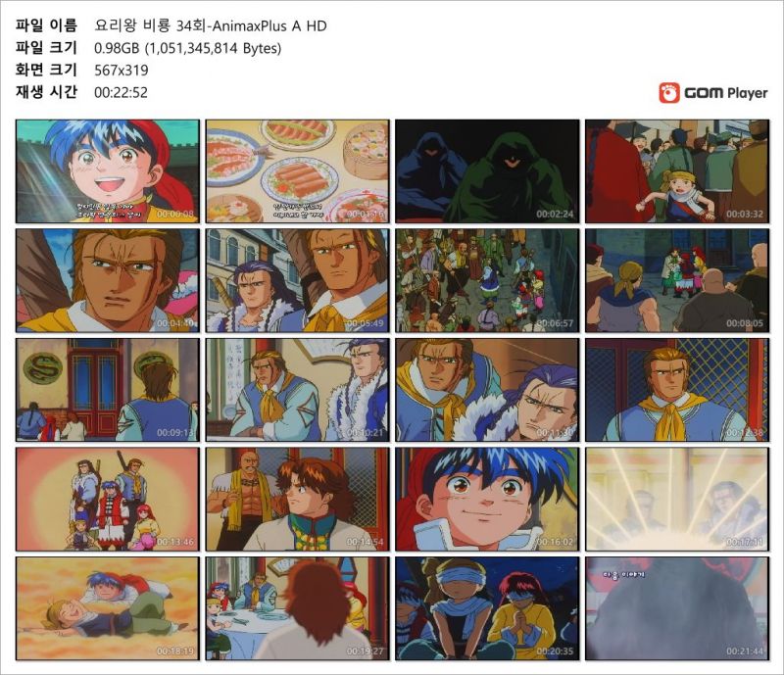Viewport: 784px width, 675px height.
Task: Click the GOM Player brand text
Action: coord(726,93)
